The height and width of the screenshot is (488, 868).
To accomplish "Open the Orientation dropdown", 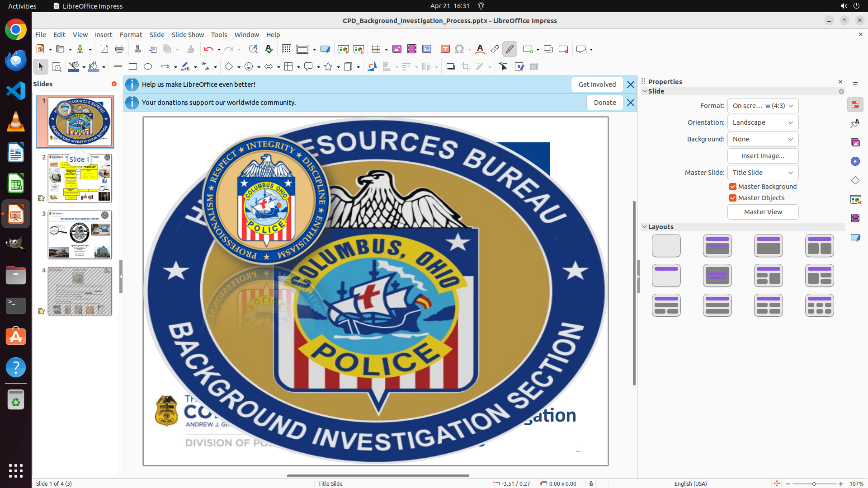I will pyautogui.click(x=763, y=122).
